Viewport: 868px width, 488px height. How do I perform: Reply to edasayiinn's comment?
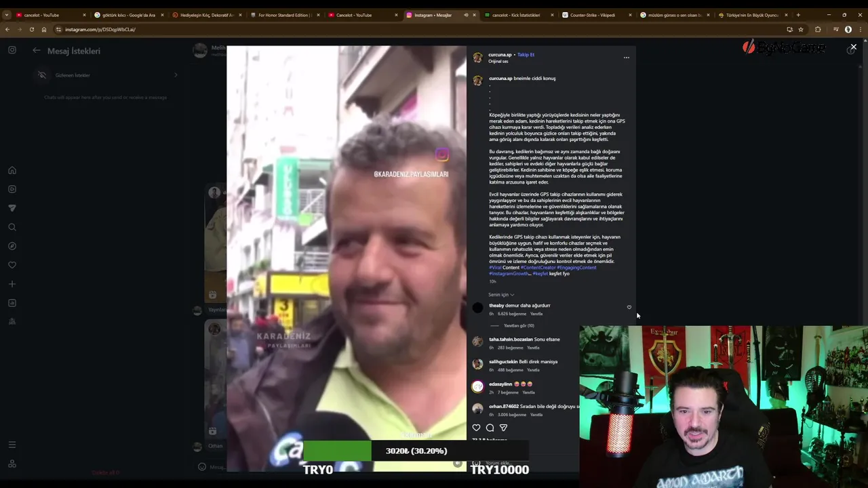(528, 392)
